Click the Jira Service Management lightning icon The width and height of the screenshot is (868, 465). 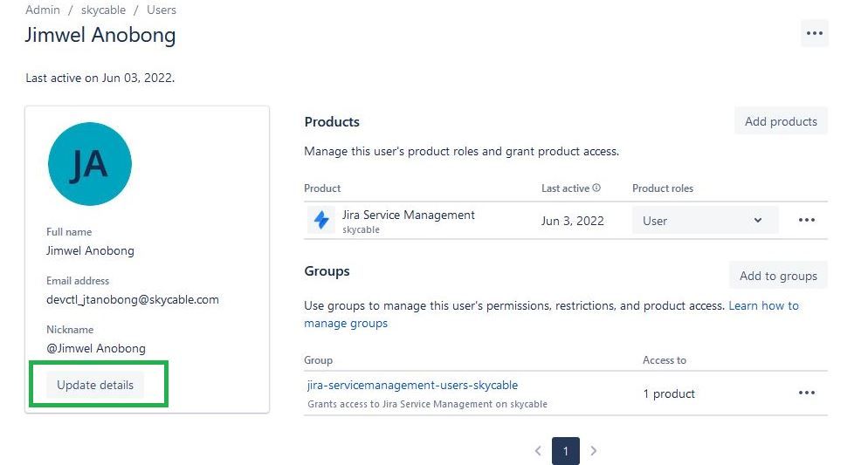pyautogui.click(x=321, y=220)
